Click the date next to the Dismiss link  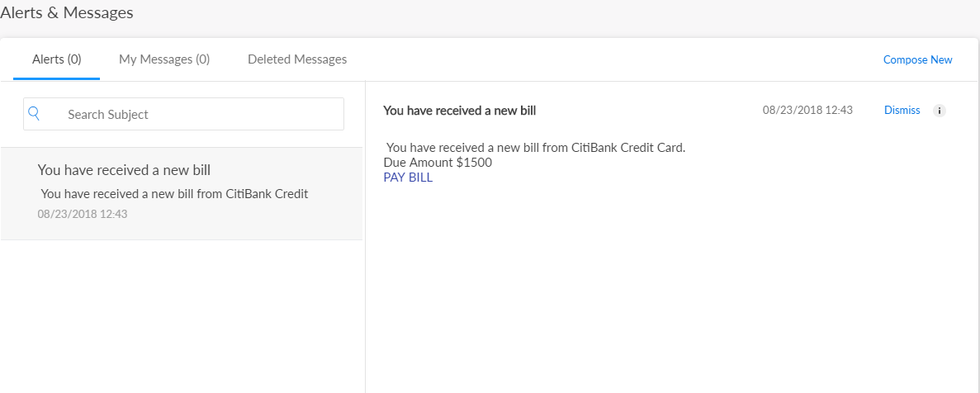click(x=807, y=111)
